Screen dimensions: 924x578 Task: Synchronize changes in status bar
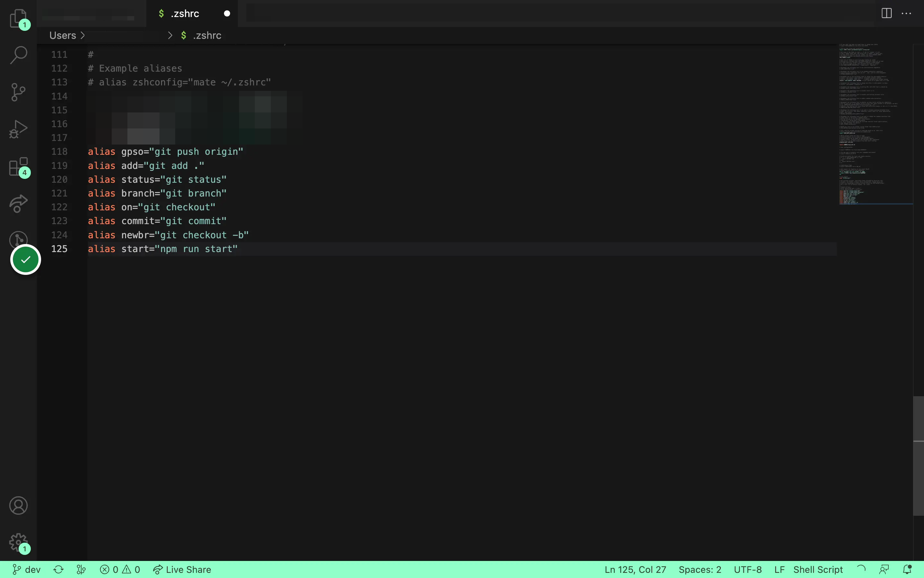(58, 570)
